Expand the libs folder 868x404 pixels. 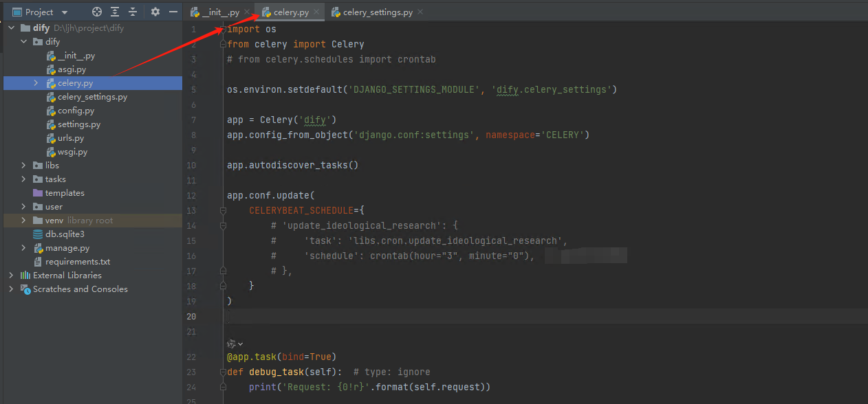[x=23, y=166]
